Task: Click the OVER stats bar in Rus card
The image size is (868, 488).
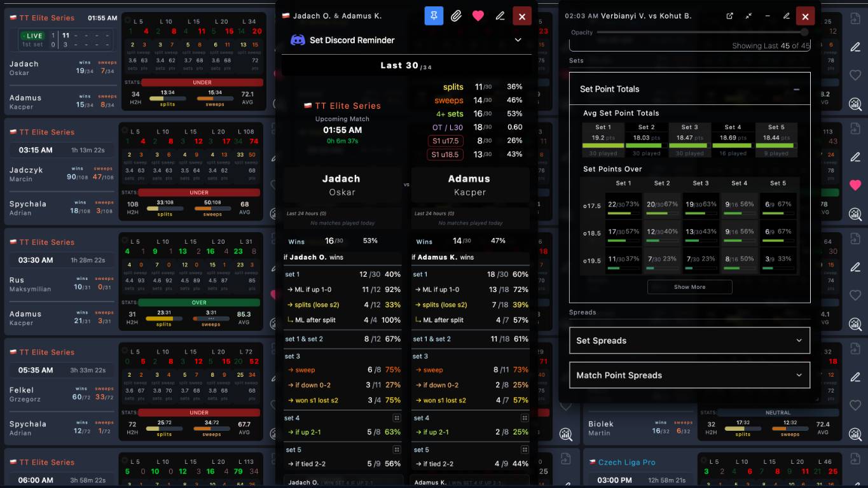Action: (x=199, y=303)
